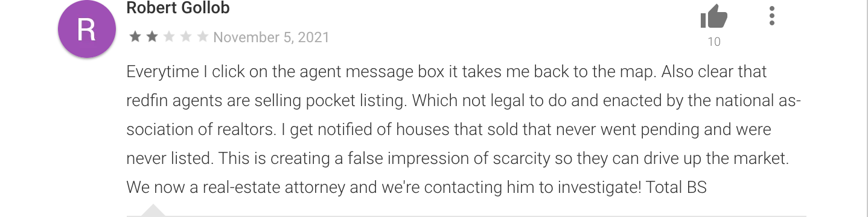
Task: Click the fifth empty rating star
Action: pyautogui.click(x=202, y=37)
